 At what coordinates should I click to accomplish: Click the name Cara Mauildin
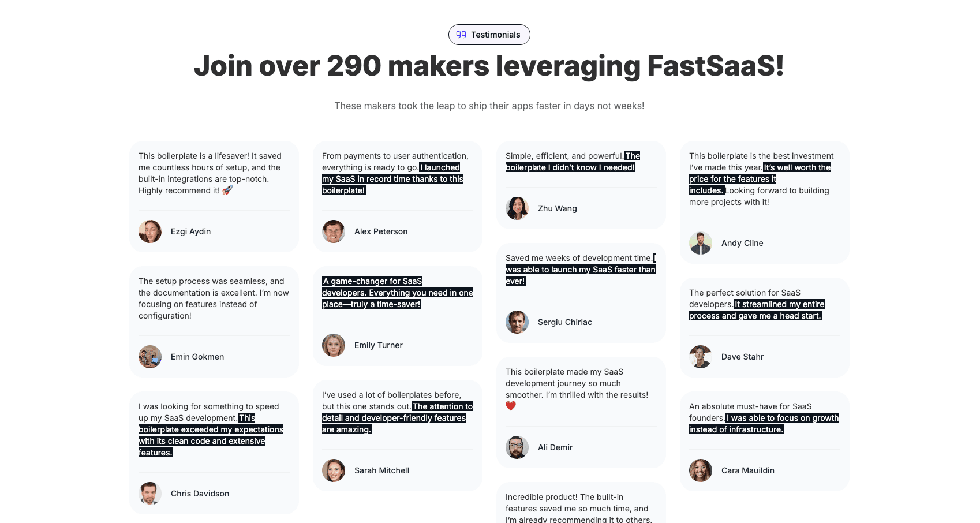point(747,470)
